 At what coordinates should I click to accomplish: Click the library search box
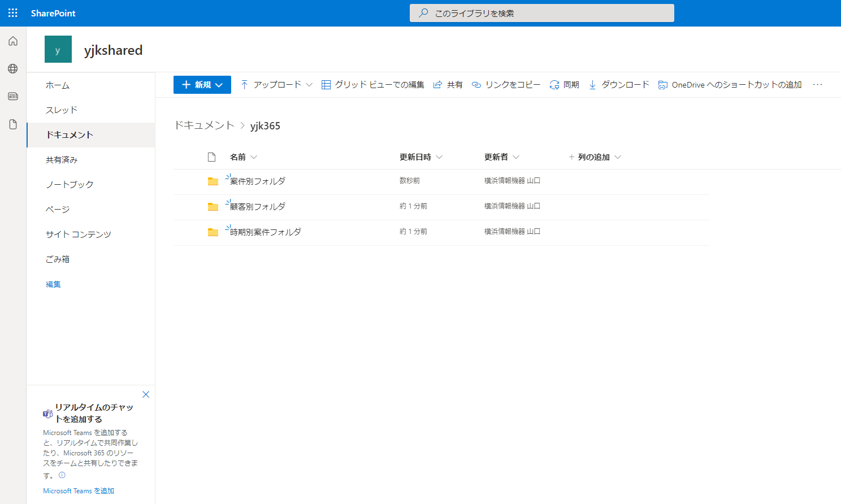pyautogui.click(x=541, y=13)
